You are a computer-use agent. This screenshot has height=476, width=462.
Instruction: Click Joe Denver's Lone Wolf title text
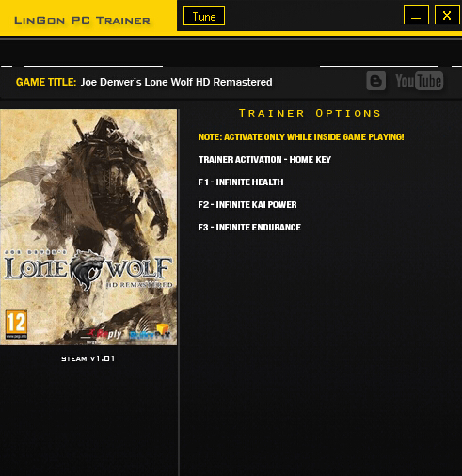click(176, 82)
